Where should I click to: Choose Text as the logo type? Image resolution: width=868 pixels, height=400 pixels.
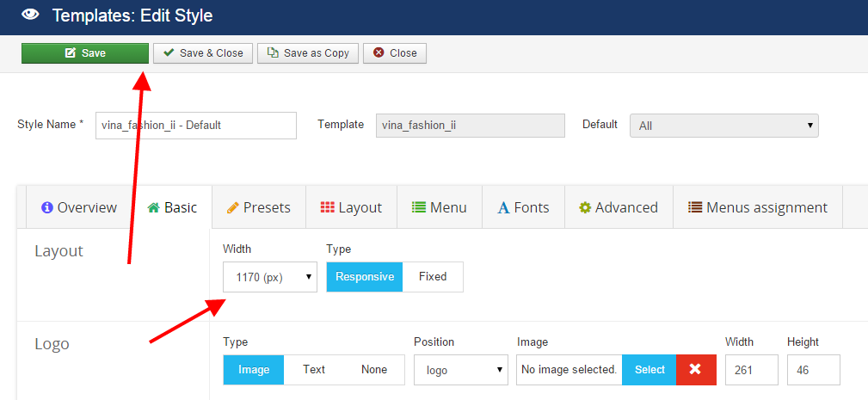coord(314,370)
